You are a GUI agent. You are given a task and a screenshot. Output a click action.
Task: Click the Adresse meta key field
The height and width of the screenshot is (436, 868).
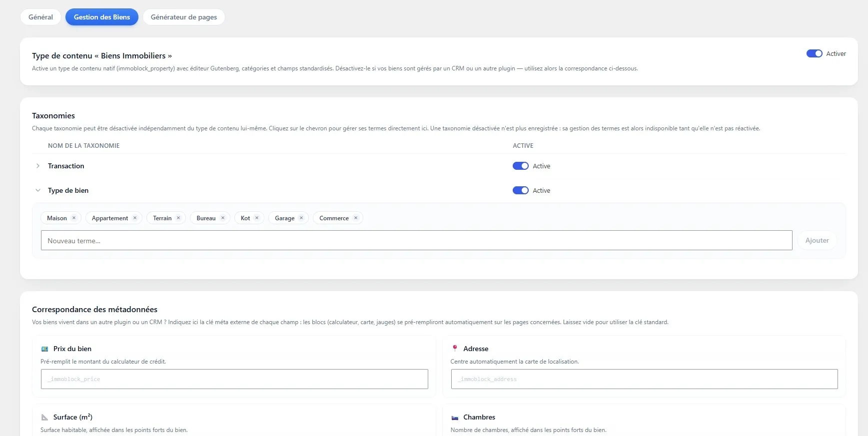[x=644, y=379]
